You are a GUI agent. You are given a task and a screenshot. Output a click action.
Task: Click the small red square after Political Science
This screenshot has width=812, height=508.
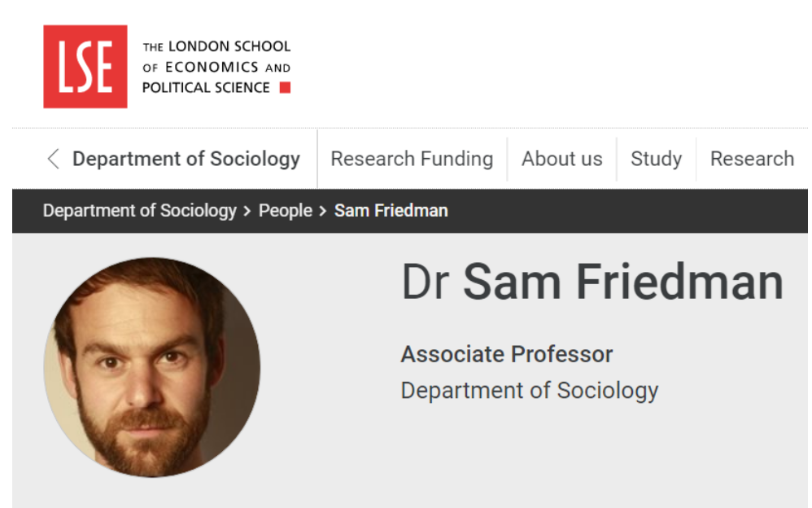pyautogui.click(x=285, y=88)
